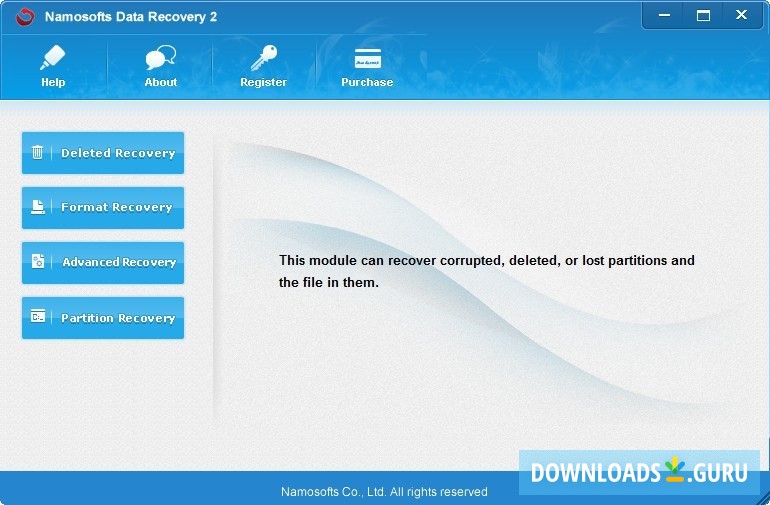Click 'Namosofts Co., Ltd. All rights reserved' footer
Screen dimensions: 770x505
[x=384, y=491]
